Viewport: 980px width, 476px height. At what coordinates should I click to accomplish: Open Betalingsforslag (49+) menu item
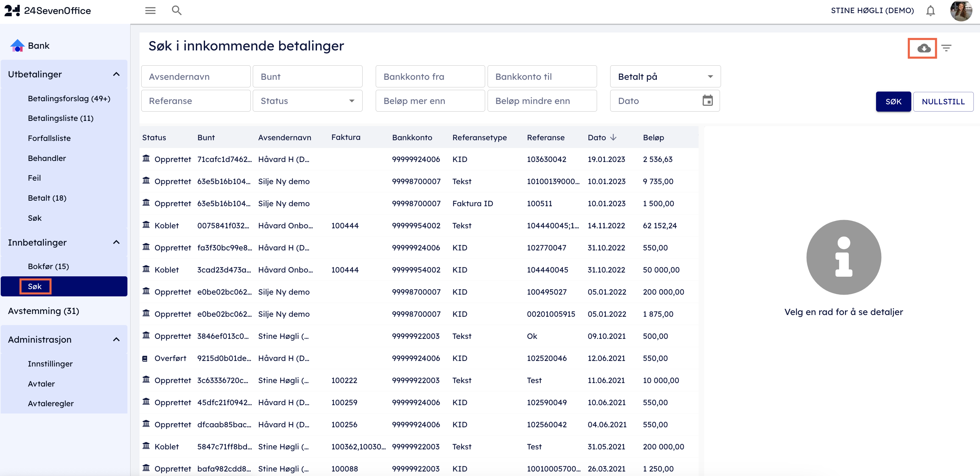coord(69,98)
